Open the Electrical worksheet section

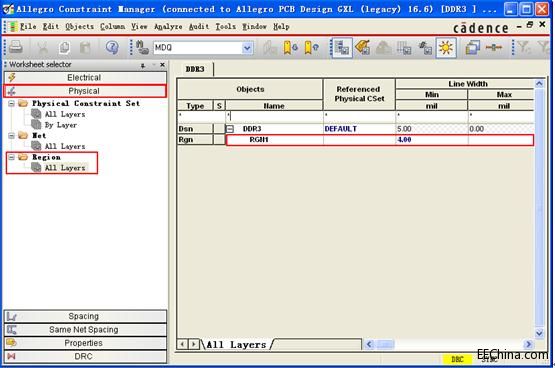[x=85, y=77]
